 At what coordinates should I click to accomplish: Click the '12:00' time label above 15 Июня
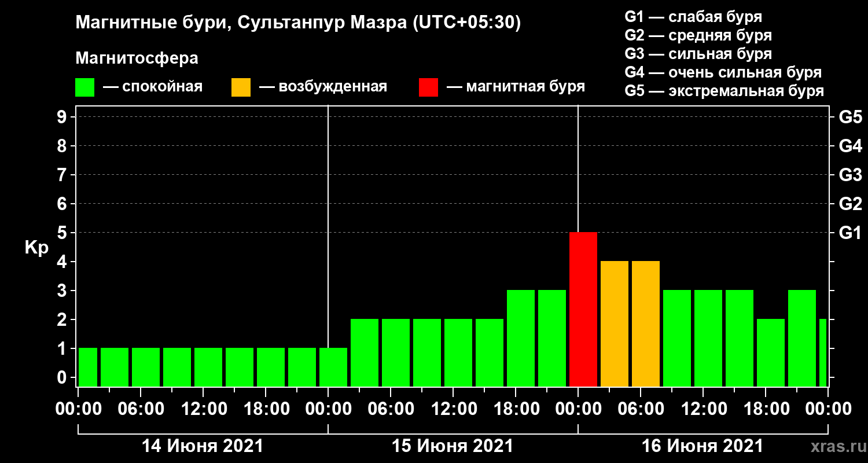click(453, 409)
